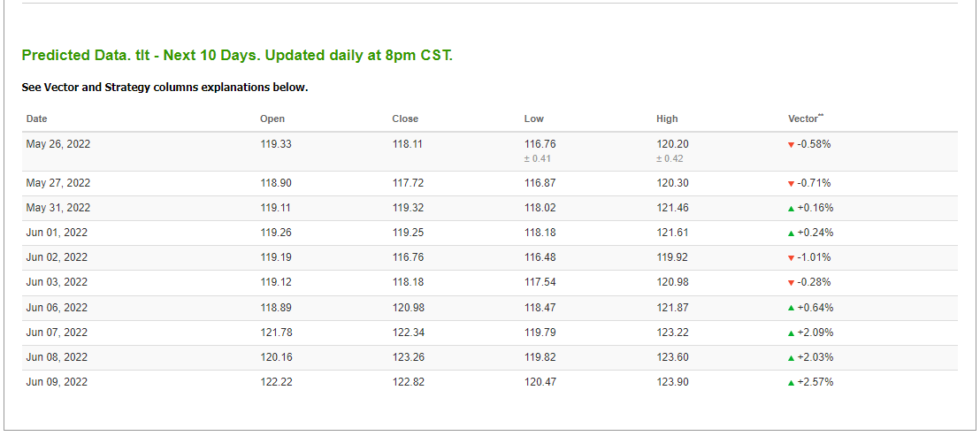The width and height of the screenshot is (980, 436).
Task: Click the Open column header
Action: click(x=272, y=119)
